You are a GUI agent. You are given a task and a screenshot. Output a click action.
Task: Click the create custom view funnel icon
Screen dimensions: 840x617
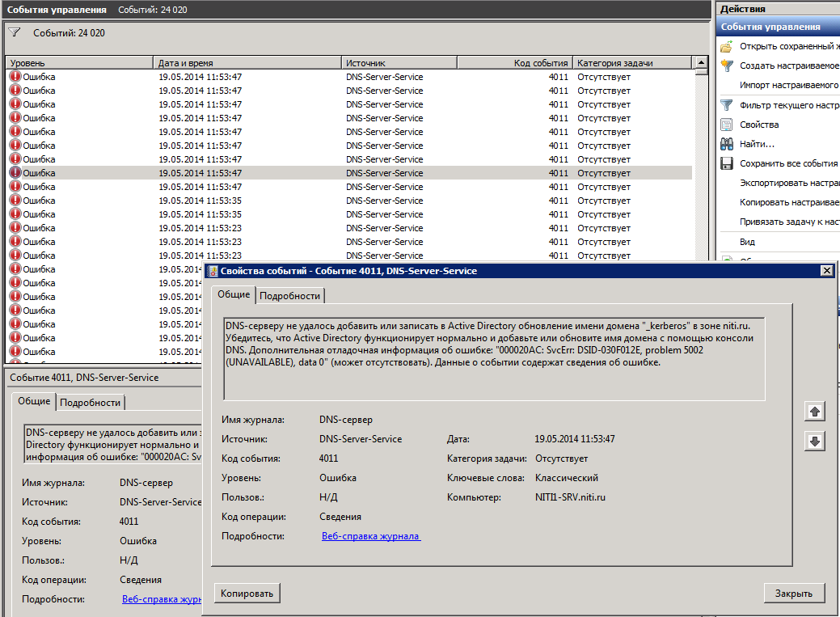(x=727, y=66)
